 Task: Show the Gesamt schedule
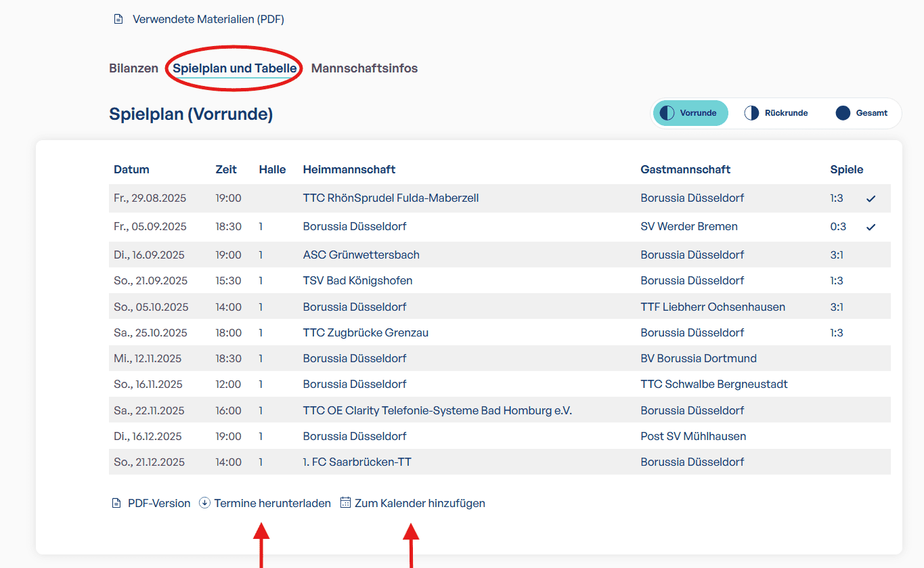click(862, 113)
